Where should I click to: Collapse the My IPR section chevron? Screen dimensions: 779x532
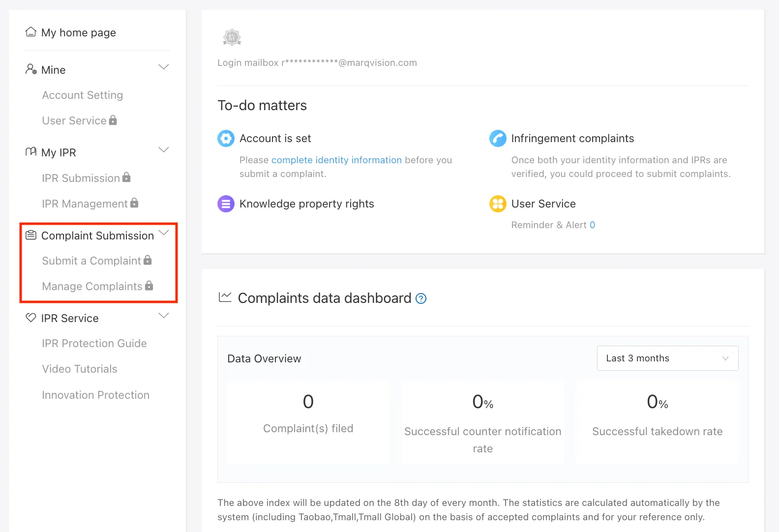pyautogui.click(x=164, y=149)
